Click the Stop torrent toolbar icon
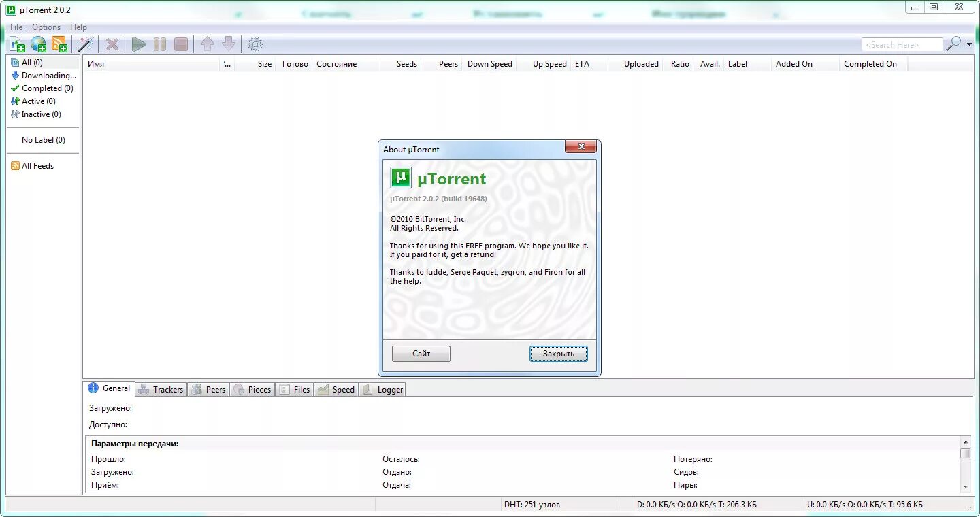This screenshot has height=517, width=980. coord(181,44)
